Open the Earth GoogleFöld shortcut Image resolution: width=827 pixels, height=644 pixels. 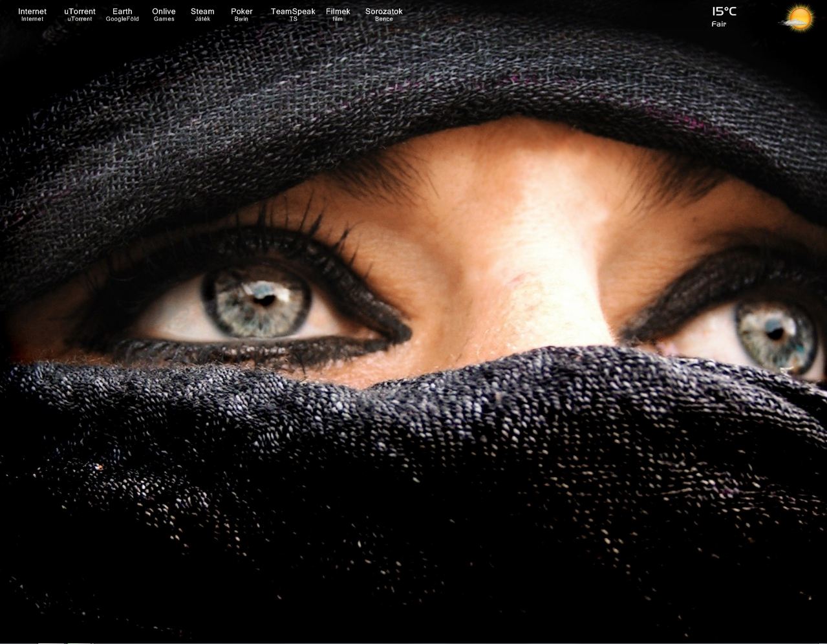click(122, 14)
